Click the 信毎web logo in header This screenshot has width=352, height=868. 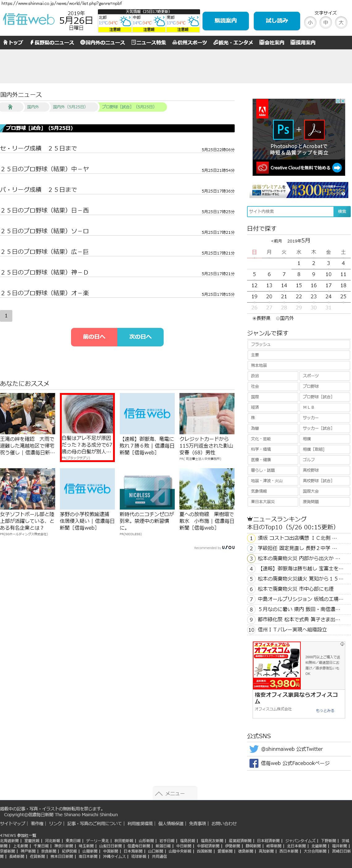click(x=29, y=19)
